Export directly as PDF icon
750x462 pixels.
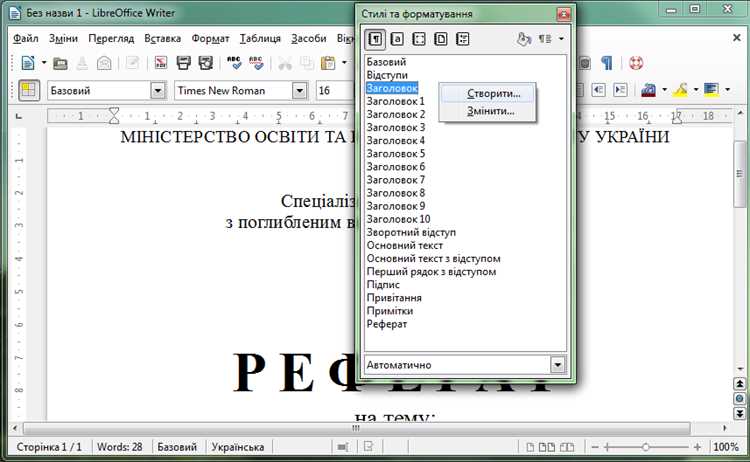[x=161, y=63]
